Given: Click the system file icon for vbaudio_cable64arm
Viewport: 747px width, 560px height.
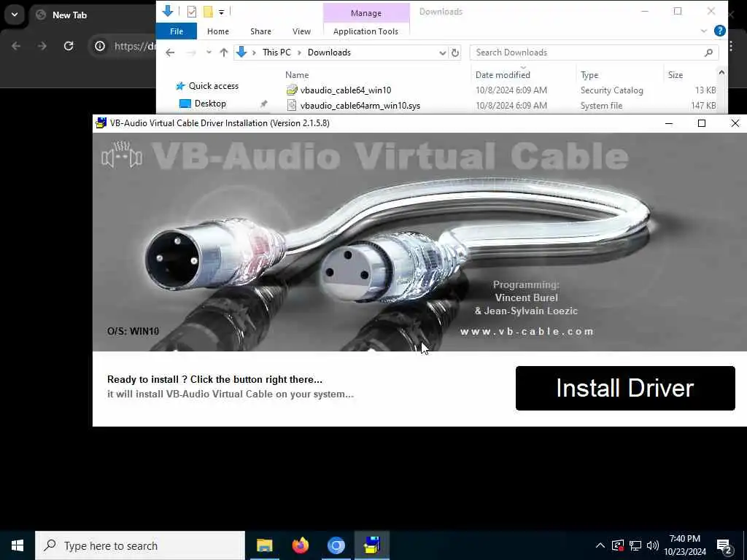Looking at the screenshot, I should 292,105.
